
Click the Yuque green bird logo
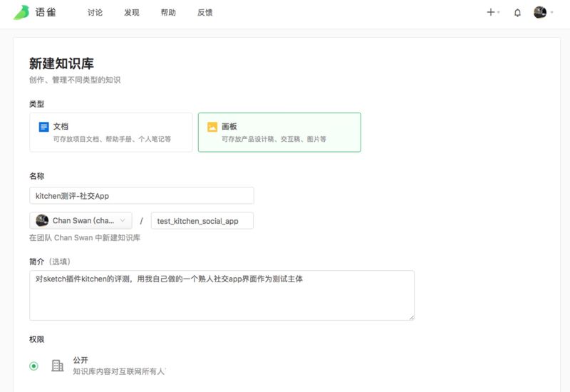click(21, 12)
